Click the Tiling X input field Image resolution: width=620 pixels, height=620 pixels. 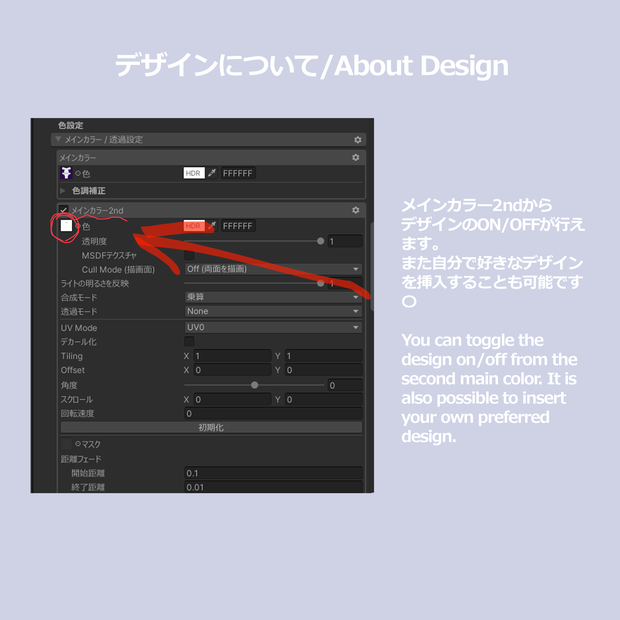(x=232, y=356)
